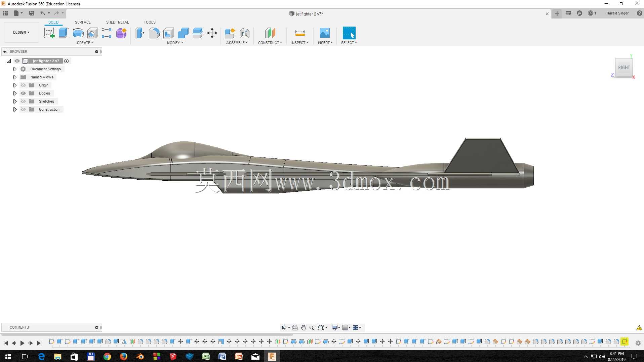This screenshot has height=362, width=644.
Task: Click the Joint tool icon
Action: (x=245, y=33)
